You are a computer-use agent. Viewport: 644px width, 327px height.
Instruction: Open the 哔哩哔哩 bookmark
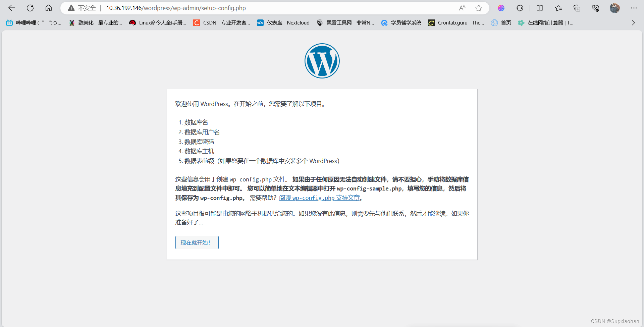point(34,23)
